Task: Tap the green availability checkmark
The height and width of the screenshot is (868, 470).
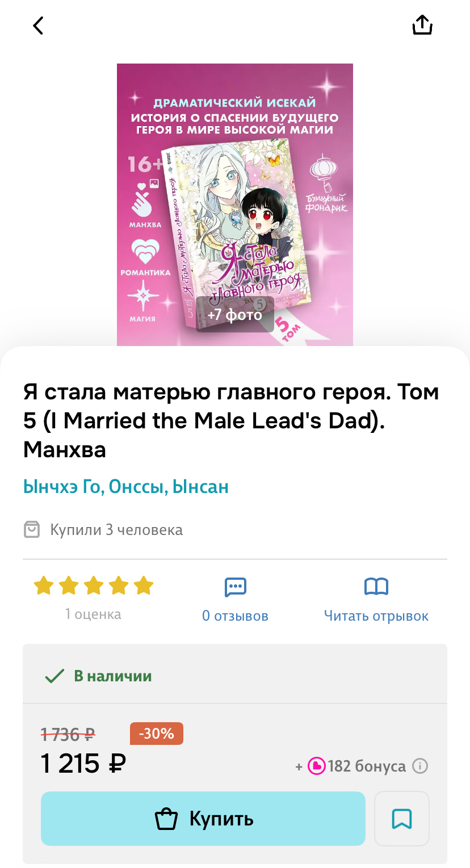Action: 54,676
